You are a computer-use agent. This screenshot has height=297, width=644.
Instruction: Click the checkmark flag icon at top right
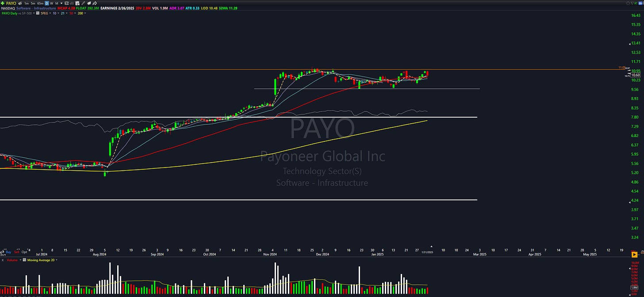coord(632,3)
